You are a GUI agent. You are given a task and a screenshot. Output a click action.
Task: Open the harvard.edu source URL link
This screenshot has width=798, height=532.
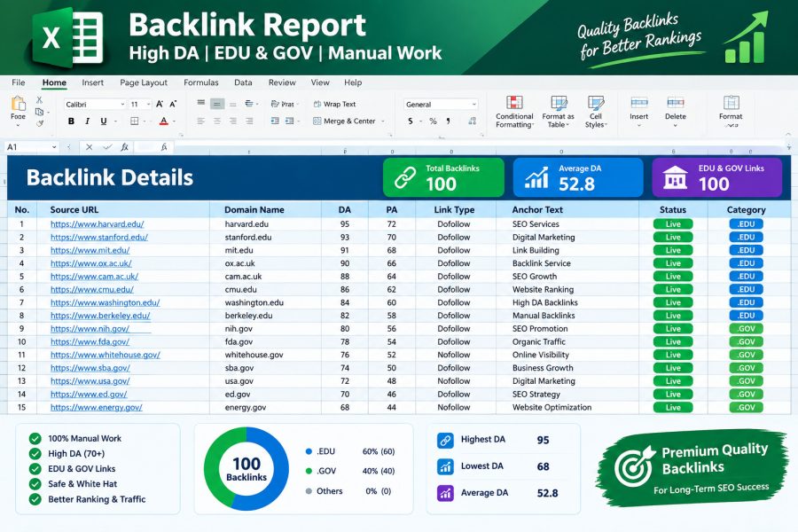point(98,224)
